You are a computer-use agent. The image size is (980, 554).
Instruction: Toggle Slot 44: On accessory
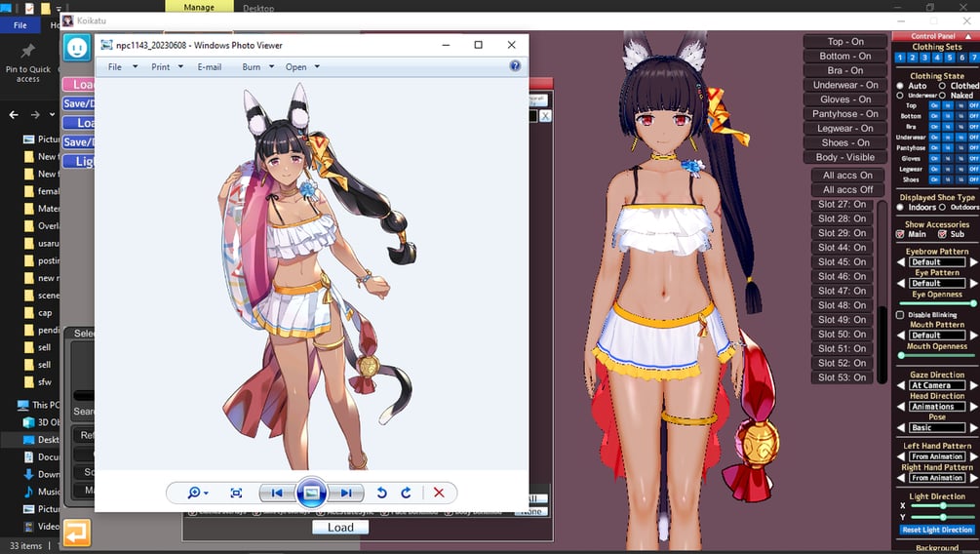(x=842, y=247)
